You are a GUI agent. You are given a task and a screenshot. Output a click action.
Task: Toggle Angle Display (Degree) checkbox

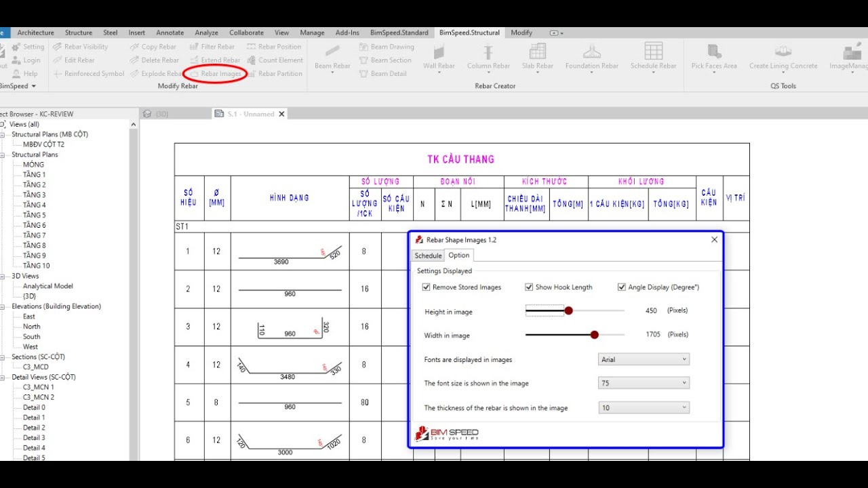[621, 287]
